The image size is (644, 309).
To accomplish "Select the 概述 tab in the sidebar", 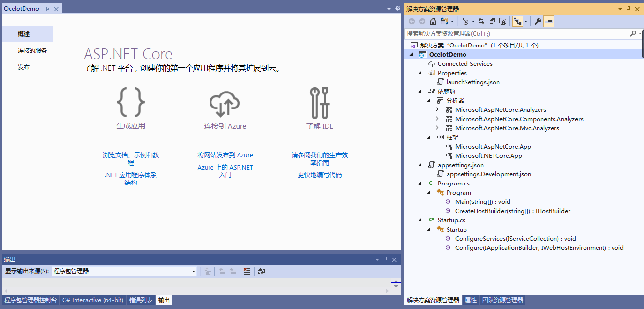I will [27, 34].
